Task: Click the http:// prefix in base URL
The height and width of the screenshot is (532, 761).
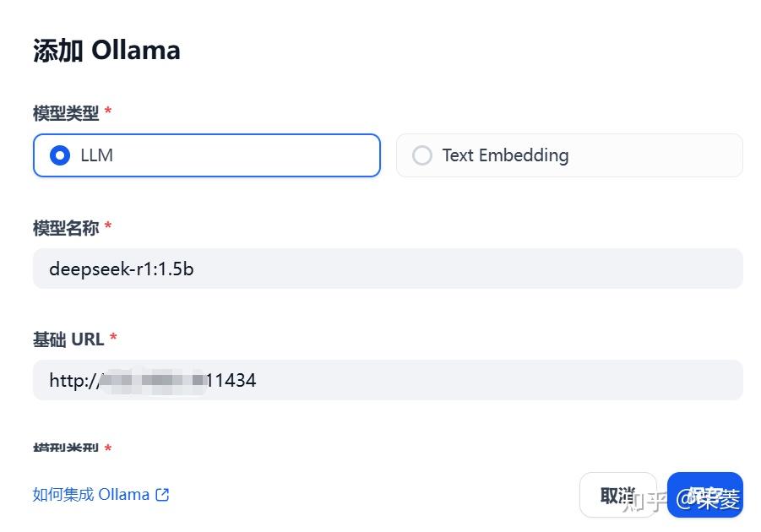Action: pyautogui.click(x=71, y=381)
